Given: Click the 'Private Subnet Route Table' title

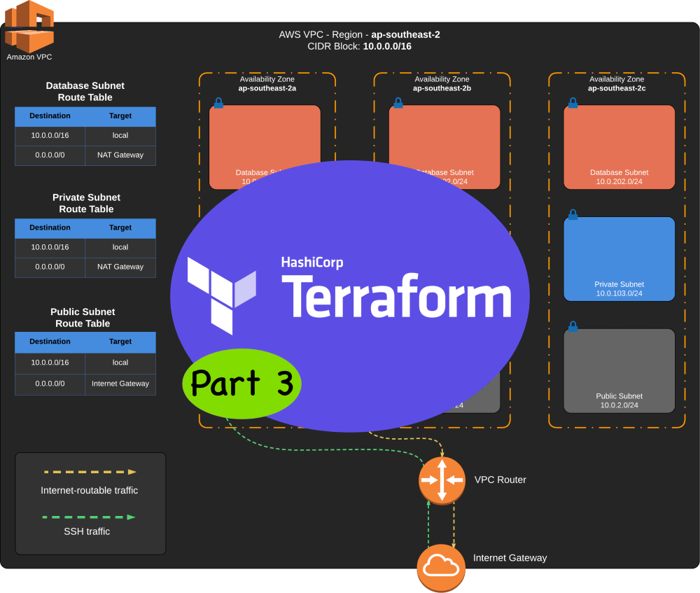Looking at the screenshot, I should pyautogui.click(x=86, y=203).
